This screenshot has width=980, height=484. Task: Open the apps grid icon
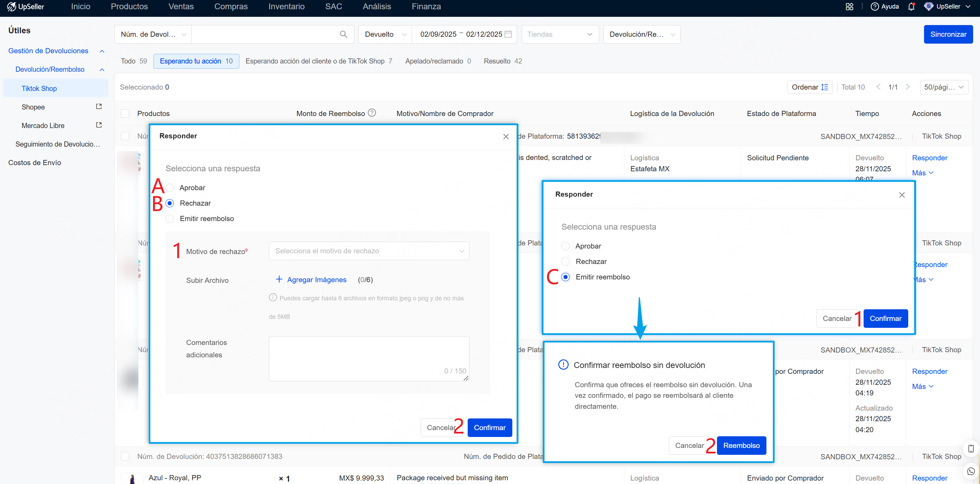849,7
